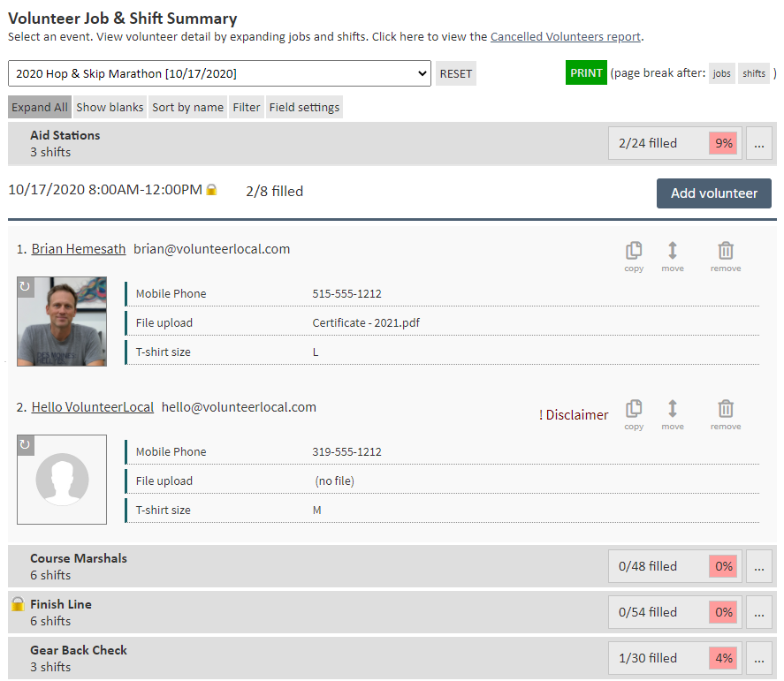Screen dimensions: 784x681
Task: Toggle the Show blanks option
Action: point(110,107)
